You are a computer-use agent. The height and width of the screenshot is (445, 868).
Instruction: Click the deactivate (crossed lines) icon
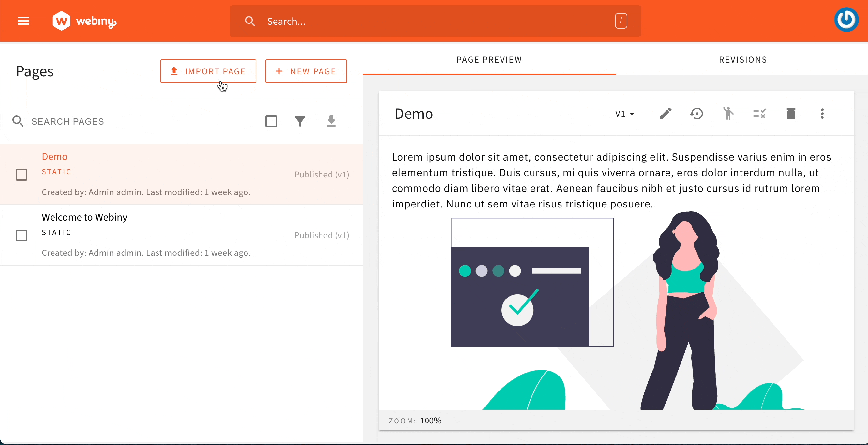pyautogui.click(x=760, y=114)
